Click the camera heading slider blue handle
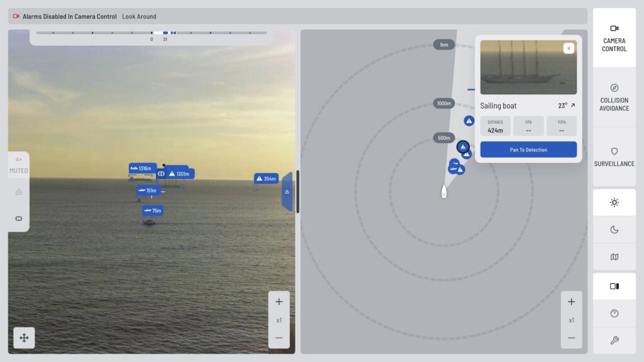644x362 pixels. click(x=165, y=33)
